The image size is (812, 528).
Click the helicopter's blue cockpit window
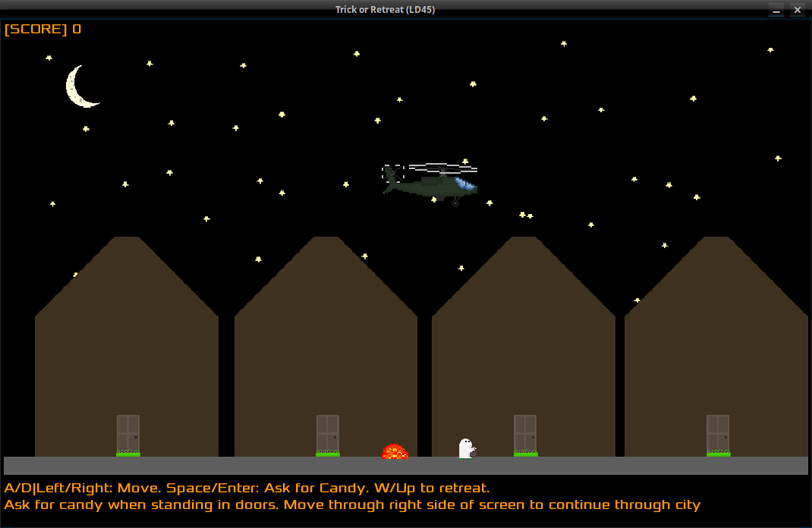point(465,184)
